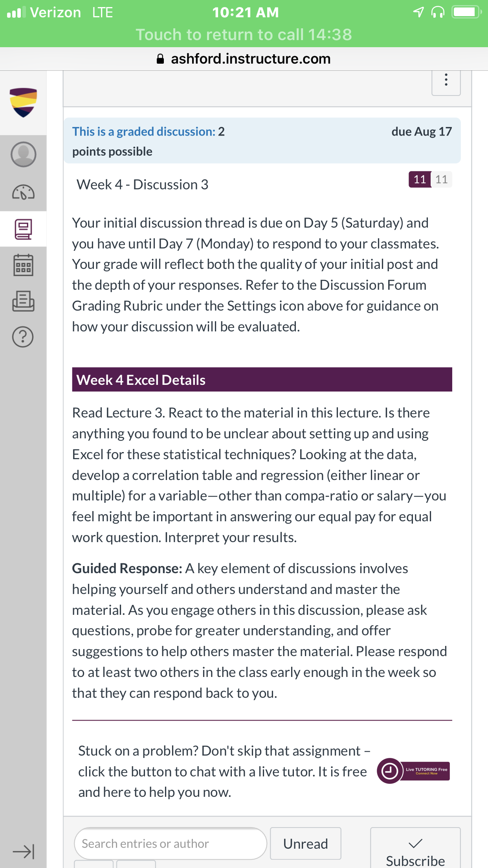Open the Account profile icon
The height and width of the screenshot is (868, 488).
(x=23, y=154)
